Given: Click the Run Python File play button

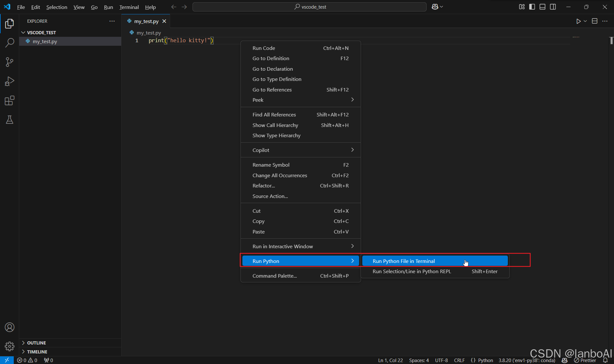Looking at the screenshot, I should [578, 21].
